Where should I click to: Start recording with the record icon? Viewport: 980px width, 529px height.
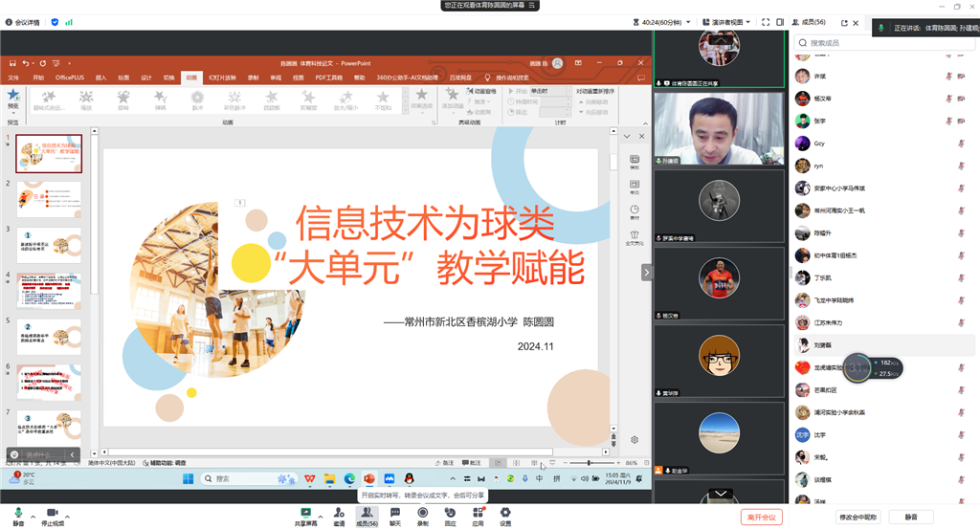422,516
